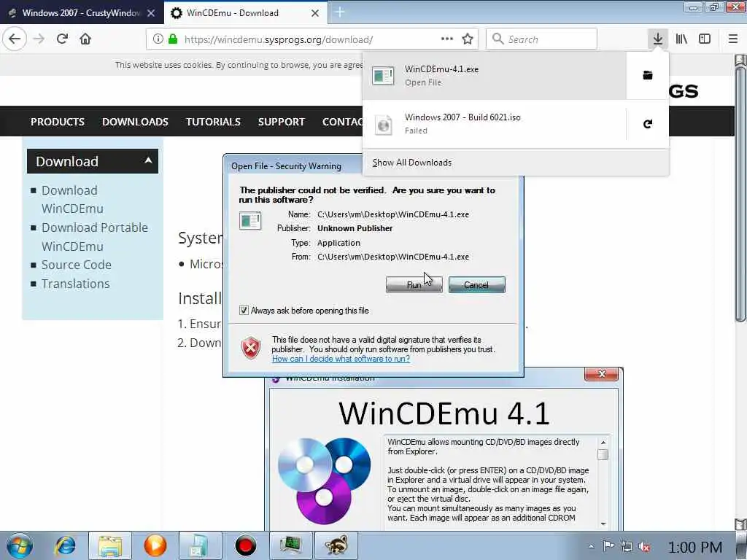
Task: Open page actions three-dot menu
Action: tap(447, 39)
